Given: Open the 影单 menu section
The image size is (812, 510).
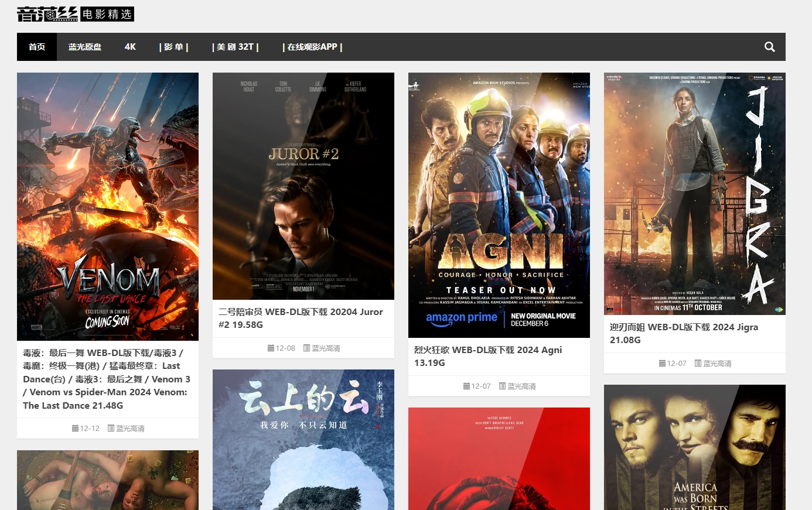Looking at the screenshot, I should (173, 47).
